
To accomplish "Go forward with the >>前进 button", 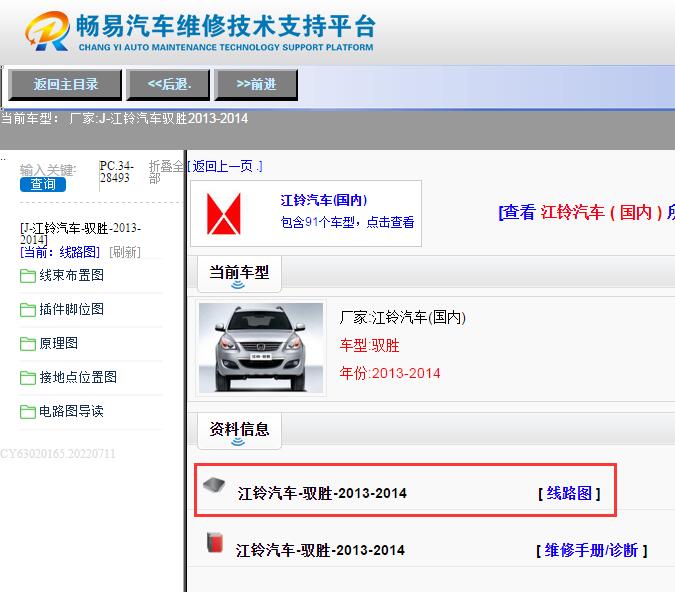I will [x=256, y=84].
